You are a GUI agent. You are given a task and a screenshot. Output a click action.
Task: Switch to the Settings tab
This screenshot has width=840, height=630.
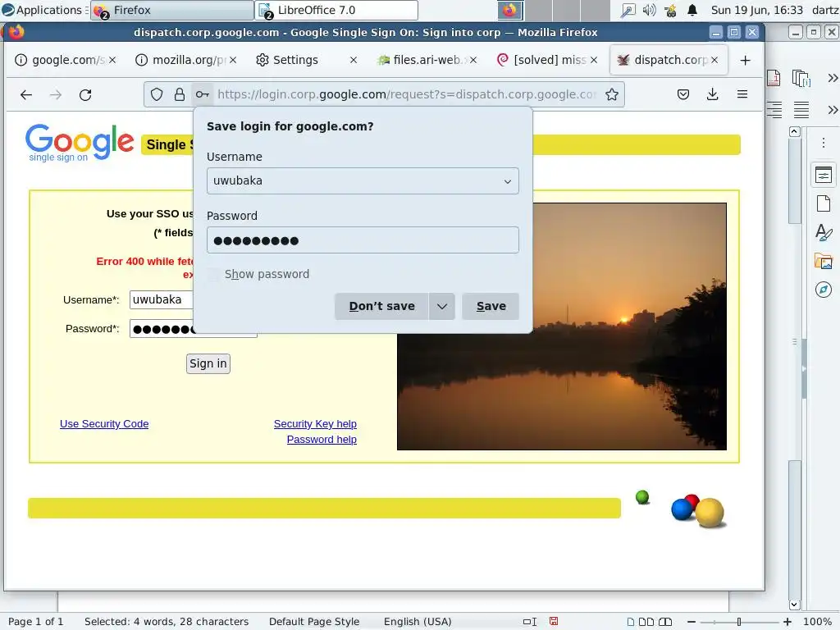tap(295, 60)
